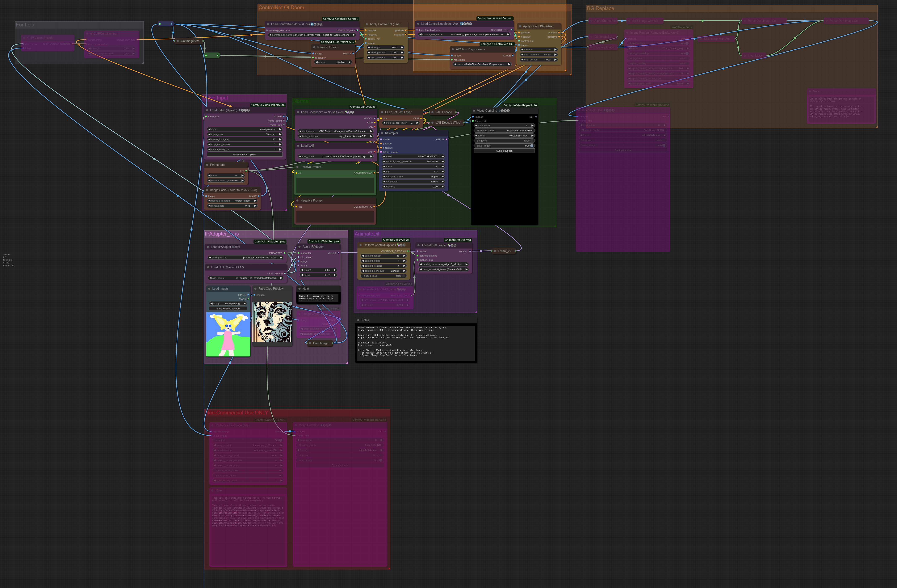Click right arrow on Frame rate value
897x588 pixels.
pos(242,175)
